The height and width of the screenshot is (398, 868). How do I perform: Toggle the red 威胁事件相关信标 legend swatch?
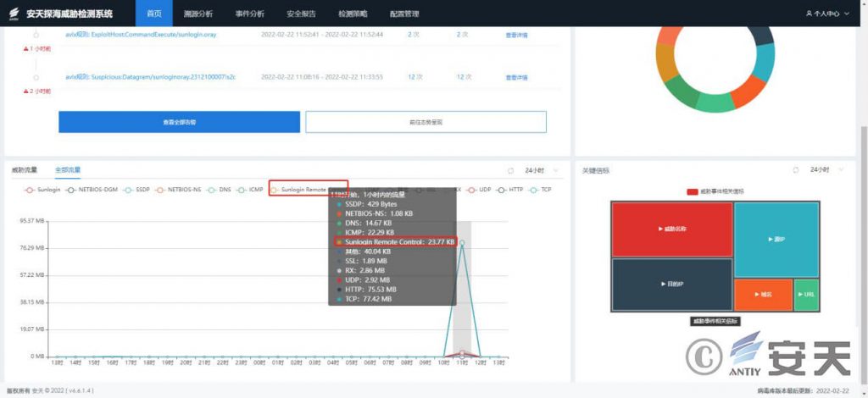pos(692,191)
